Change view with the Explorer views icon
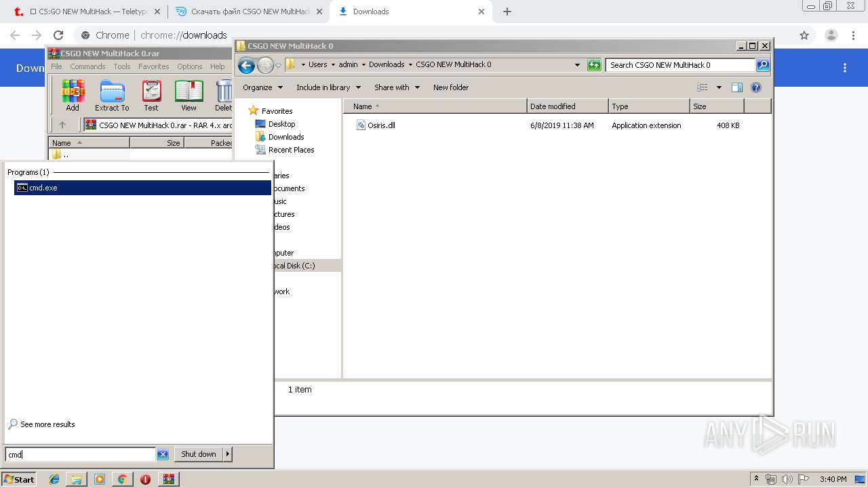 703,87
